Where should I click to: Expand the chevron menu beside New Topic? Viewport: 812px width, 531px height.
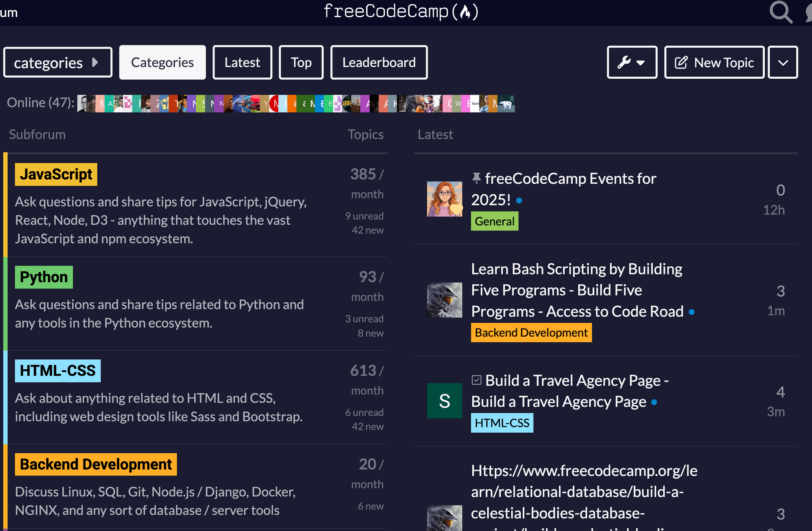click(x=783, y=63)
